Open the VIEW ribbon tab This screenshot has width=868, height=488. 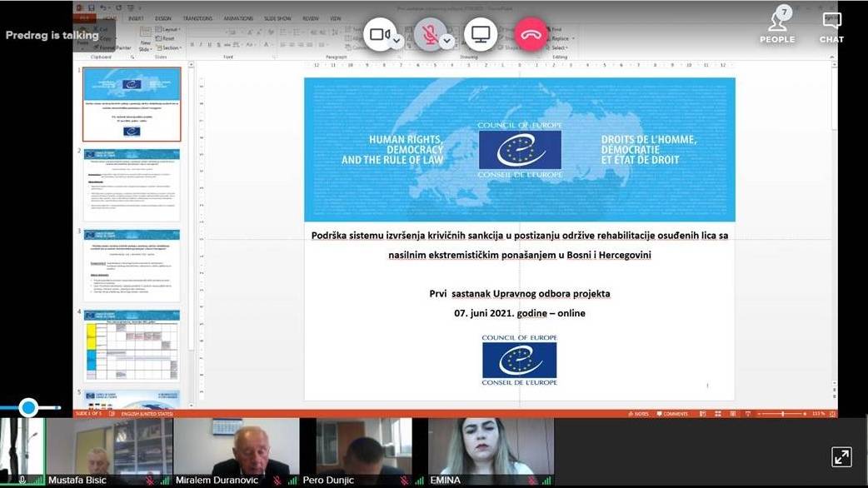336,18
